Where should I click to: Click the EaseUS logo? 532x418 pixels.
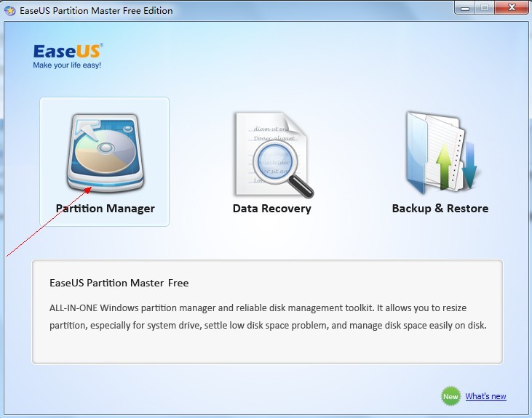coord(68,51)
